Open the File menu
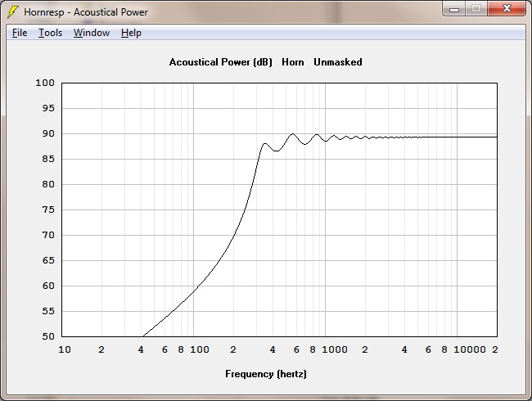The height and width of the screenshot is (401, 532). [x=20, y=33]
